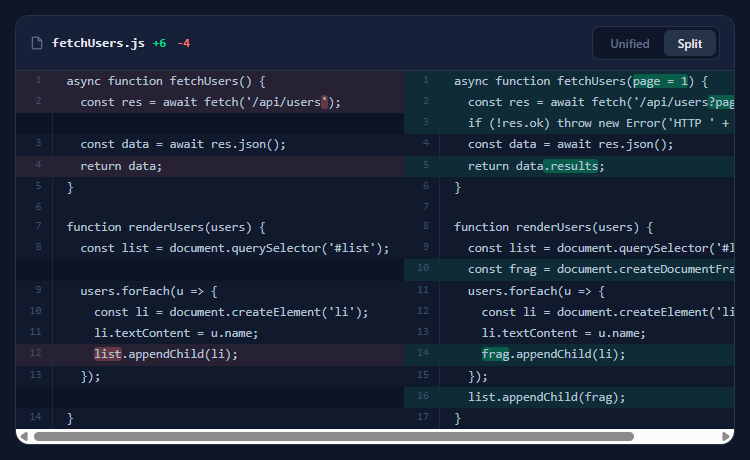Screen dimensions: 750x460
Task: Click right pane line number 10
Action: 423,268
